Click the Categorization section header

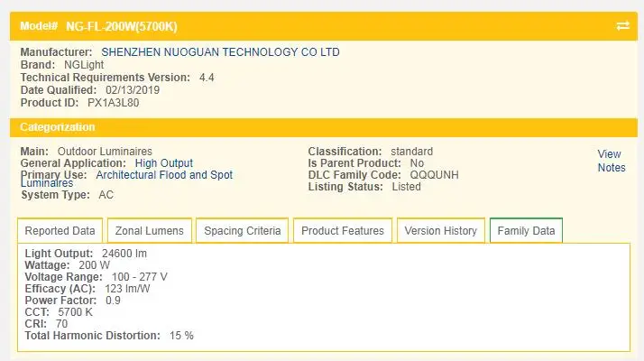coord(58,127)
